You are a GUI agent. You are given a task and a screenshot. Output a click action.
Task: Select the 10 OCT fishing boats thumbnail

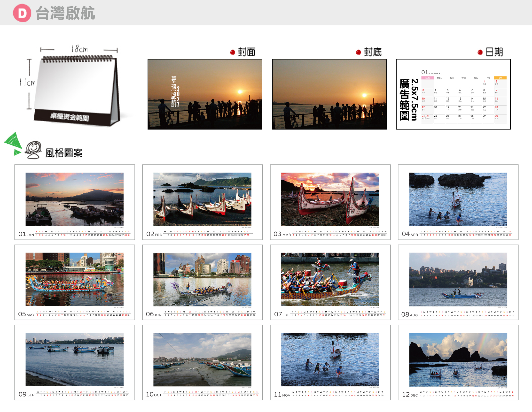pos(203,360)
